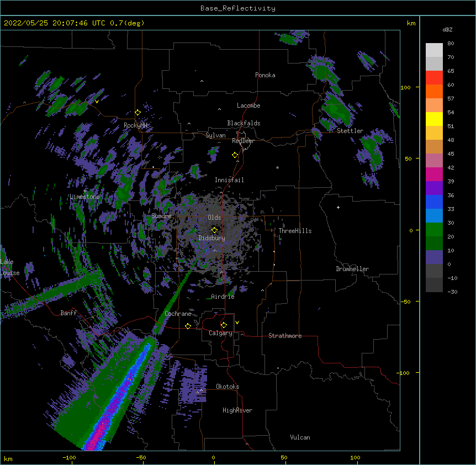Pick the lightest gray swatch between 80 and 70
Screen dimensions: 476x465
434,50
